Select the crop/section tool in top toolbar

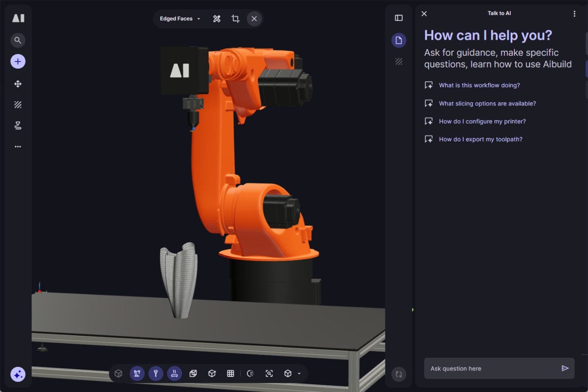(x=235, y=19)
